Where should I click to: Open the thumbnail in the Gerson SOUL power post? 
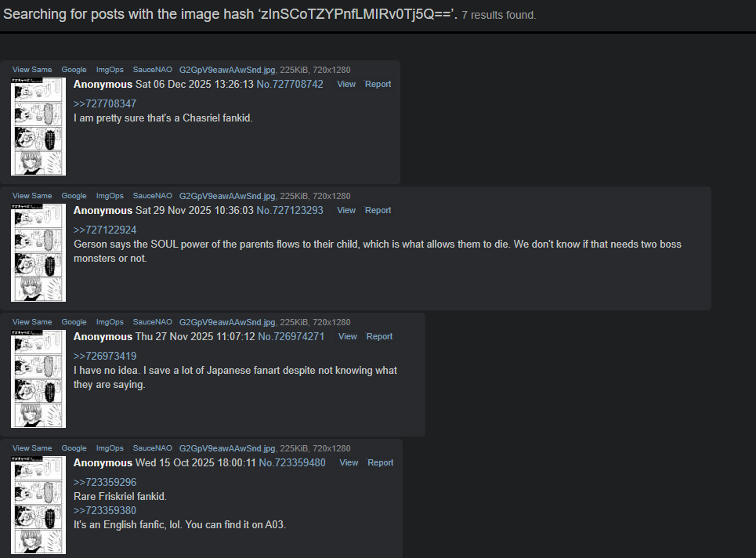(38, 252)
